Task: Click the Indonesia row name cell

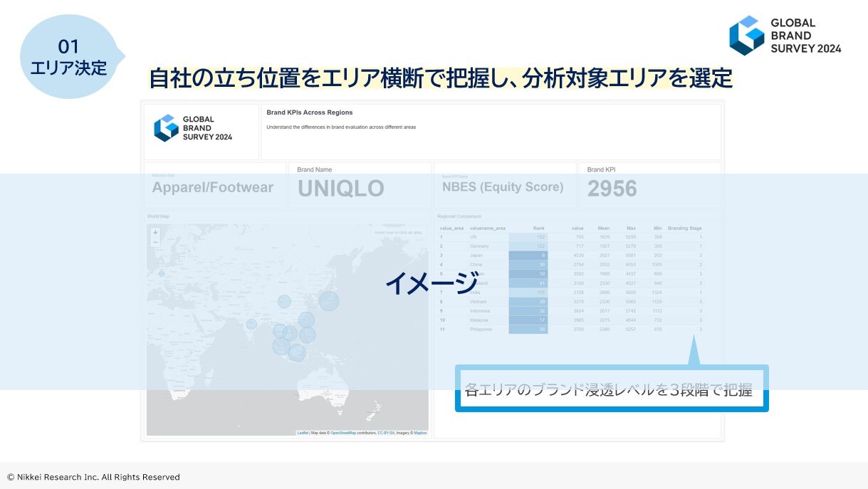Action: [x=480, y=311]
